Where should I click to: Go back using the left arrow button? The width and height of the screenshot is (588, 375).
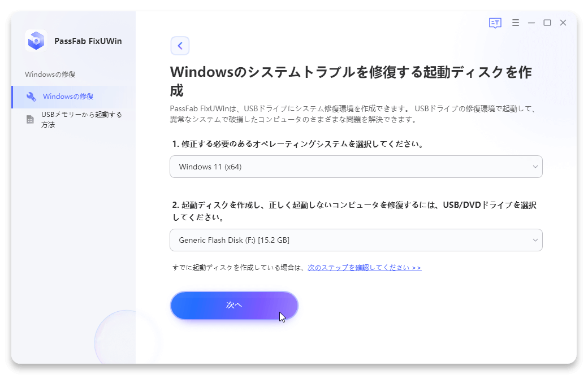[180, 46]
